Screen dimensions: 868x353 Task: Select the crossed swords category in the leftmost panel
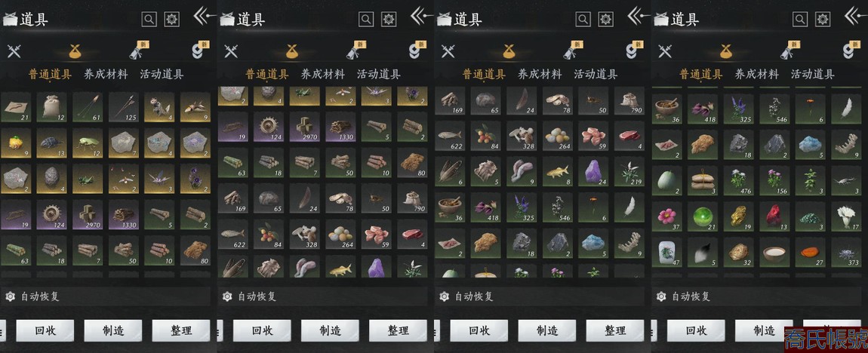tap(14, 51)
